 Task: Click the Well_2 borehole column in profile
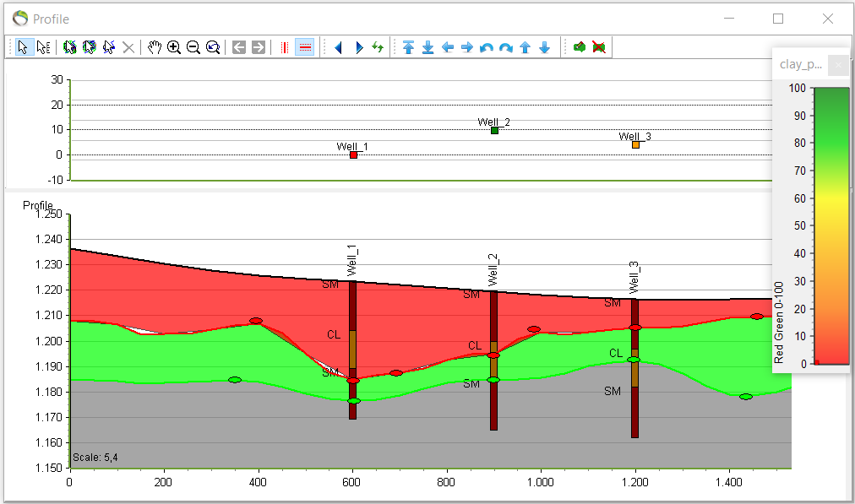point(493,360)
